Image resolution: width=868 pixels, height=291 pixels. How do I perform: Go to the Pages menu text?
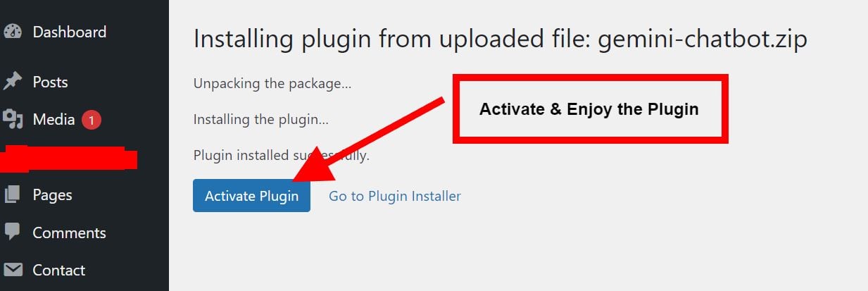[x=53, y=194]
